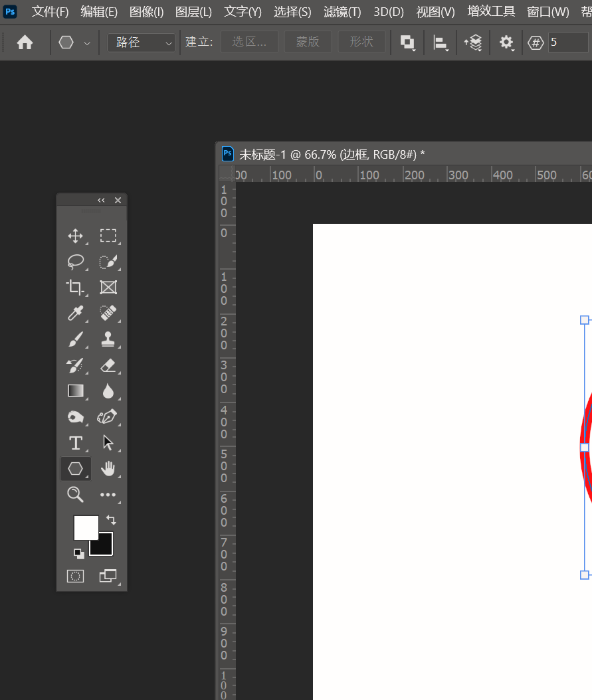
Task: Swap foreground and background colors
Action: (x=111, y=520)
